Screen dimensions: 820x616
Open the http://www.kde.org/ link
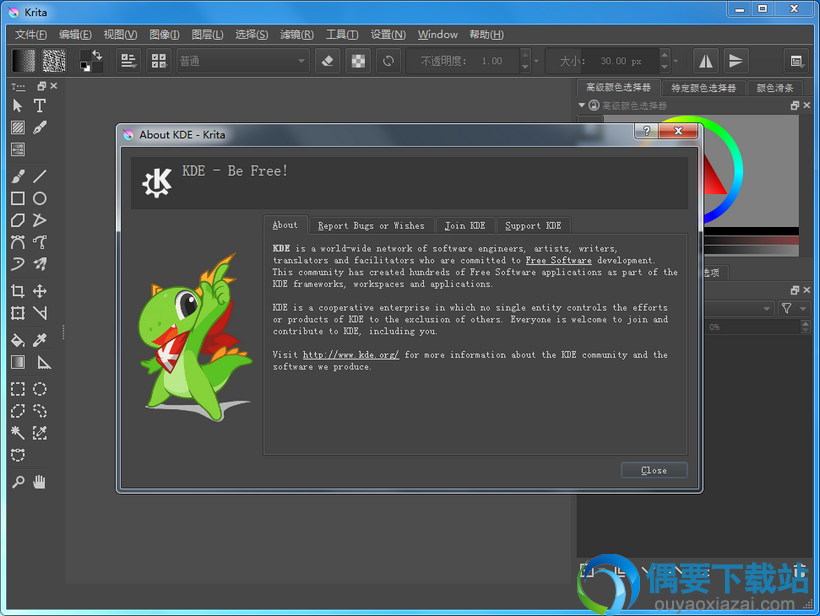point(351,355)
